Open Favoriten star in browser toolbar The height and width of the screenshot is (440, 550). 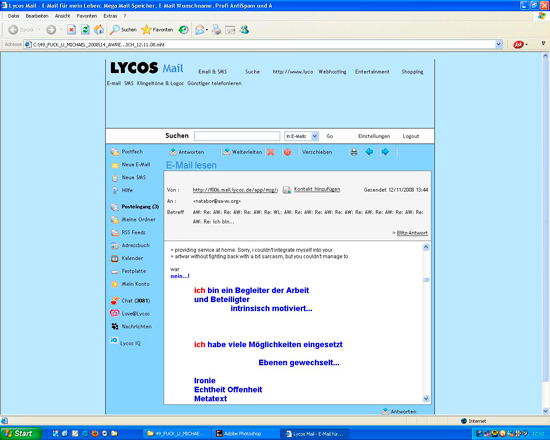[x=157, y=30]
